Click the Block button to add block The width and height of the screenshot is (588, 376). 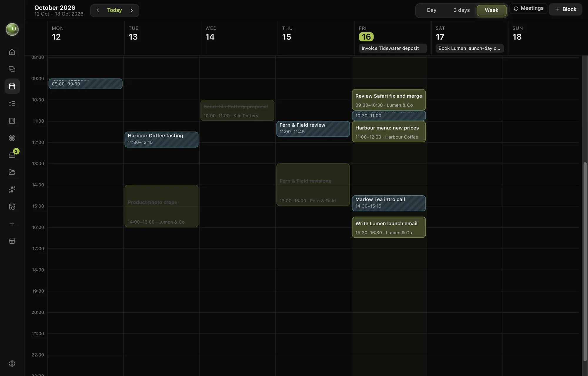click(x=565, y=9)
